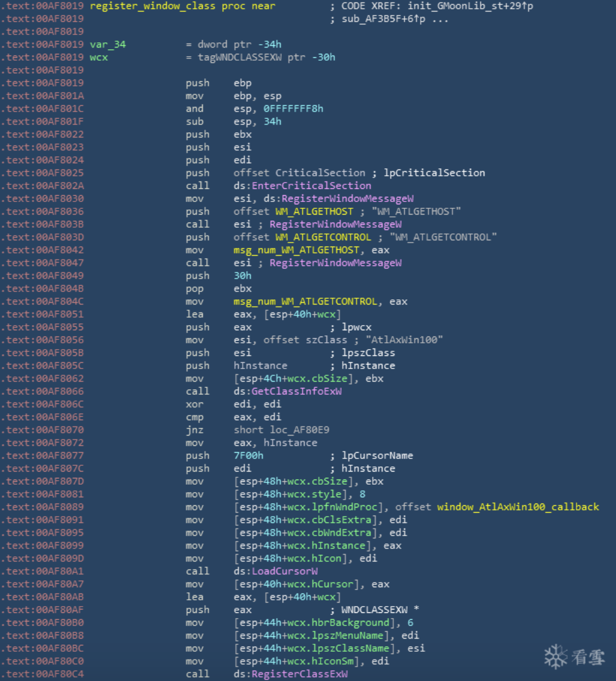Open the GetClassInfoExW import reference
616x681 pixels.
(x=297, y=391)
